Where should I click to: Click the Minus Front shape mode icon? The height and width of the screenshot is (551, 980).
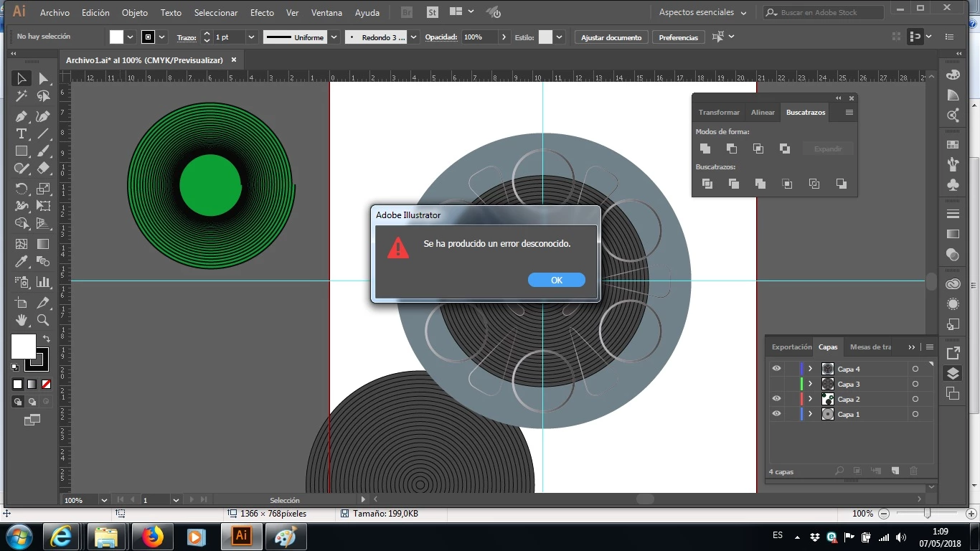732,149
